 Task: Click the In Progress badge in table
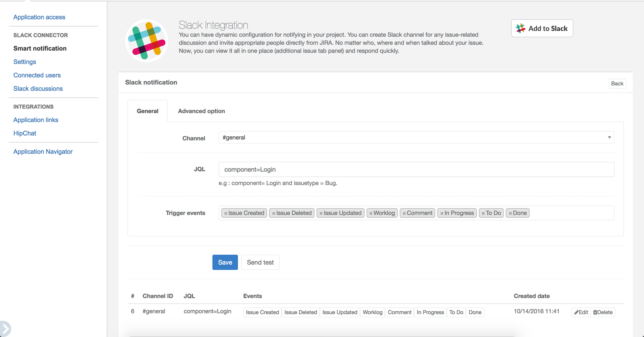click(x=430, y=312)
